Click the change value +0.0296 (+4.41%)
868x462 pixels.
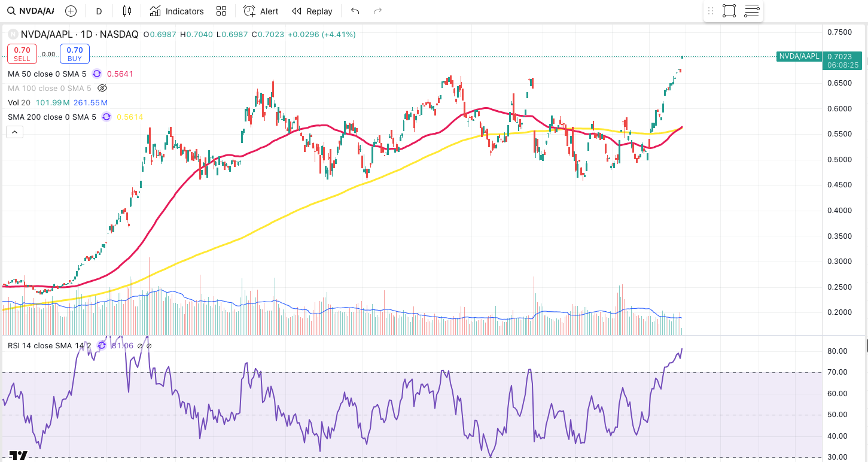pos(321,35)
